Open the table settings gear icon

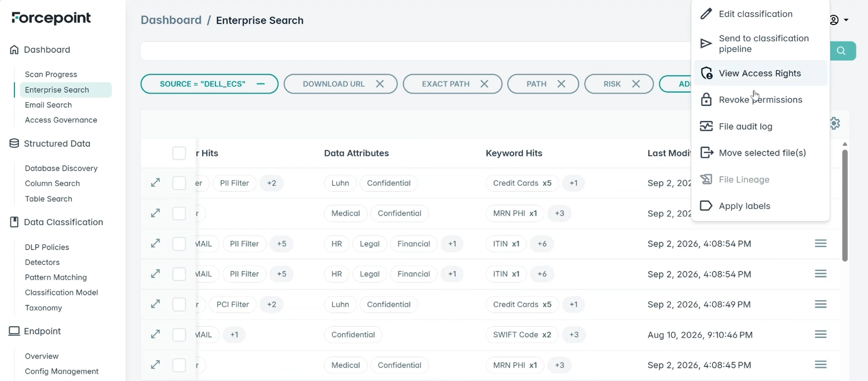click(835, 124)
